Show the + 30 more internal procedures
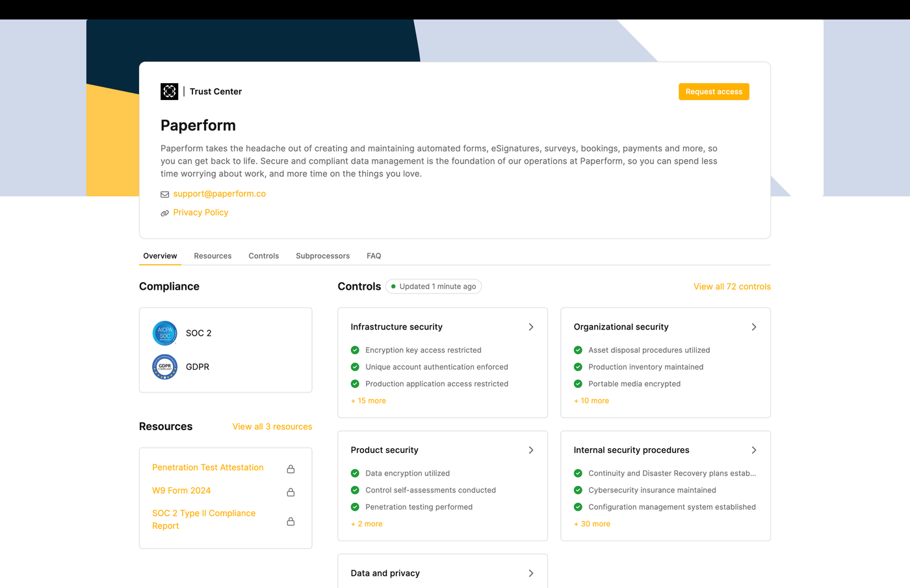The height and width of the screenshot is (588, 910). [592, 524]
